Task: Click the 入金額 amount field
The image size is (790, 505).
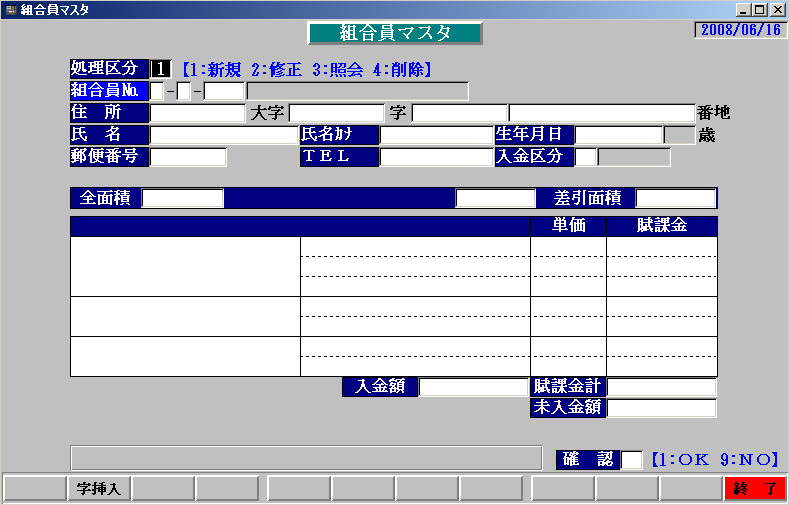Action: pyautogui.click(x=472, y=387)
